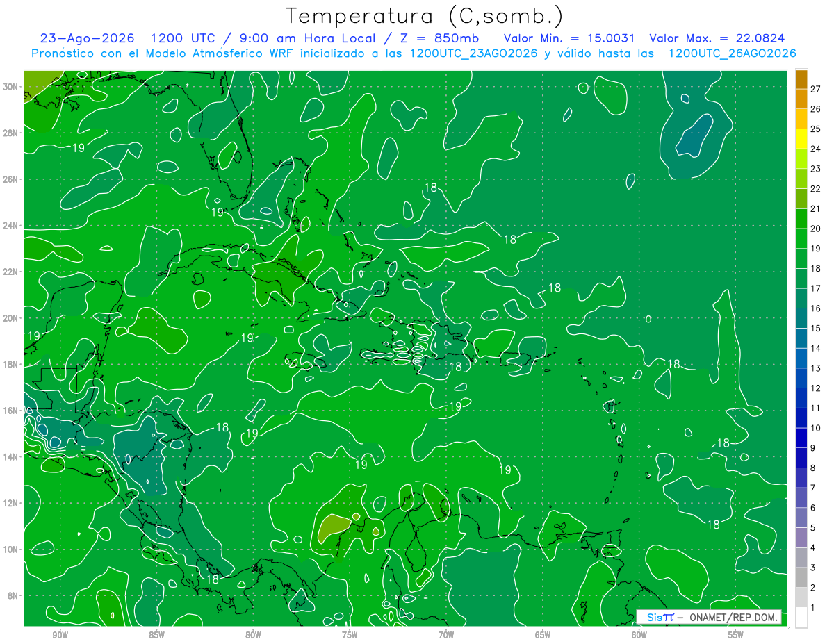Click the "SisTT – ONAMET/REP.DOM." logo box
This screenshot has width=834, height=644.
pos(709,618)
